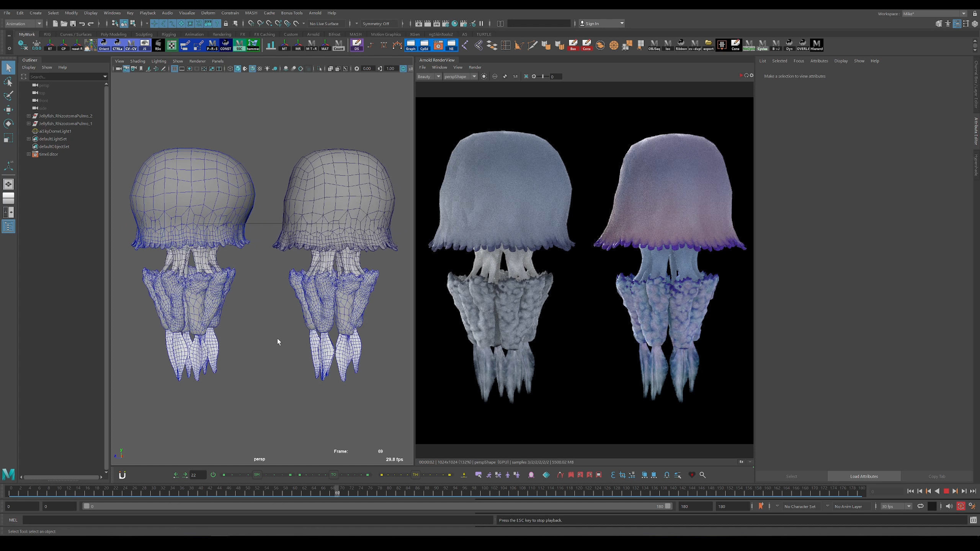Click the Set Key bookmark icon
Image resolution: width=980 pixels, height=551 pixels.
pyautogui.click(x=761, y=506)
